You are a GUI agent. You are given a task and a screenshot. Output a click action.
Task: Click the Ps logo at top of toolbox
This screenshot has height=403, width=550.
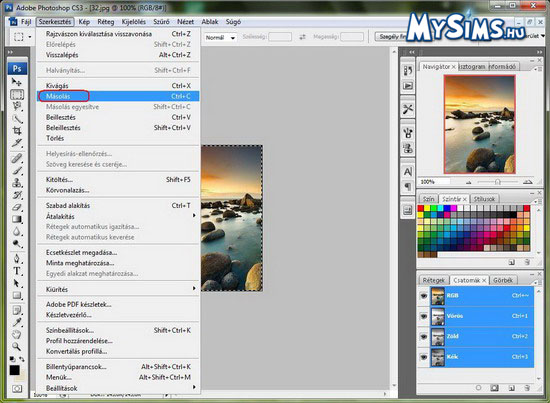pos(17,68)
